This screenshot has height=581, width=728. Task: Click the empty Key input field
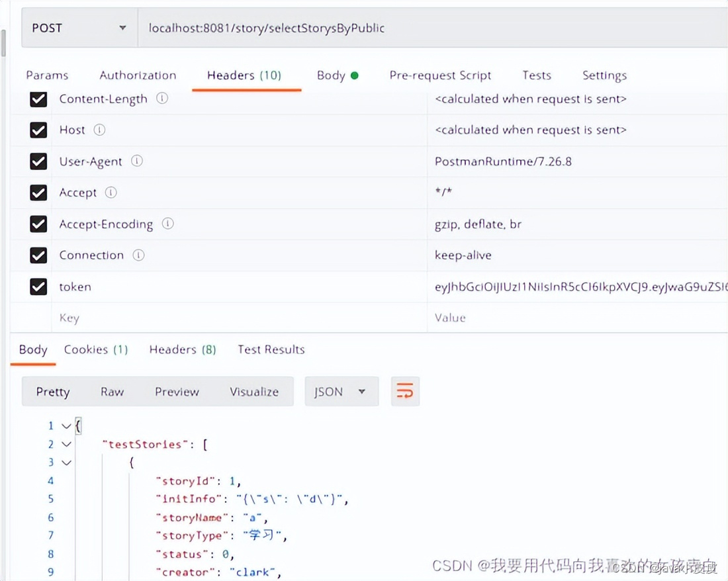[x=239, y=318]
